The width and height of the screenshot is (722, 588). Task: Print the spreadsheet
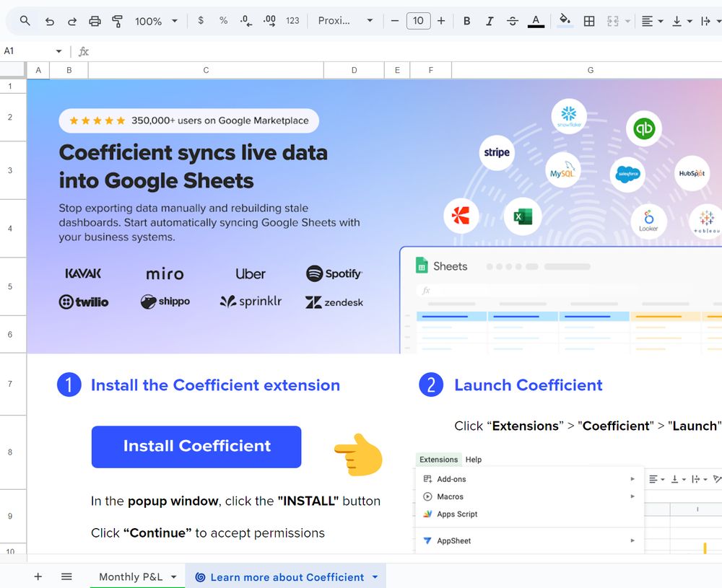[x=95, y=21]
